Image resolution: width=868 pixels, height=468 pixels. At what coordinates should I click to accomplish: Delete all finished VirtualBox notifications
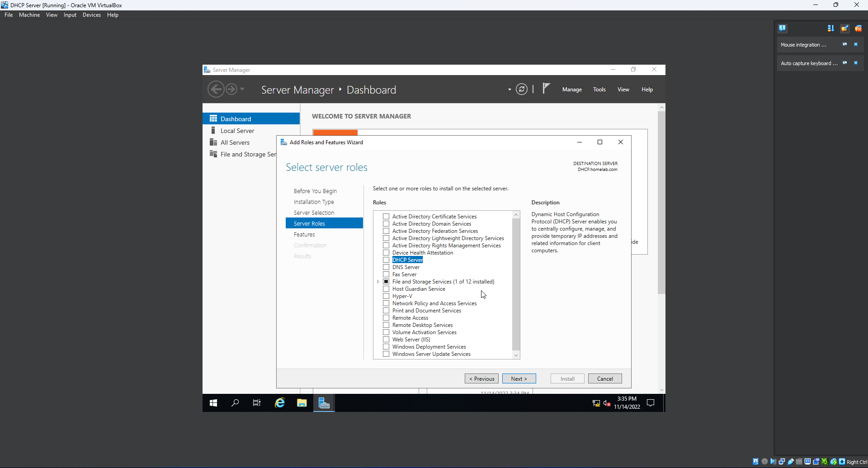tap(858, 28)
